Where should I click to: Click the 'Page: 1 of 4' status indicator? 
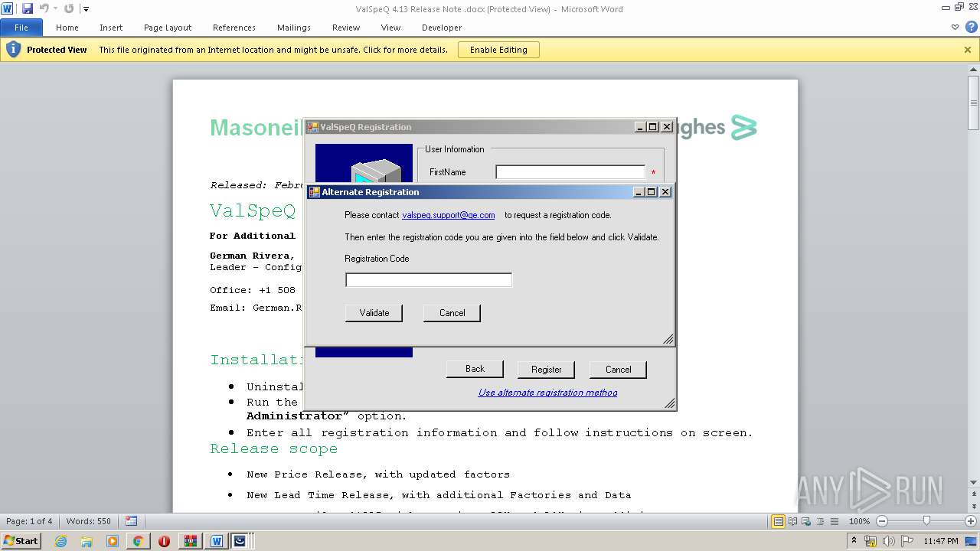[30, 521]
